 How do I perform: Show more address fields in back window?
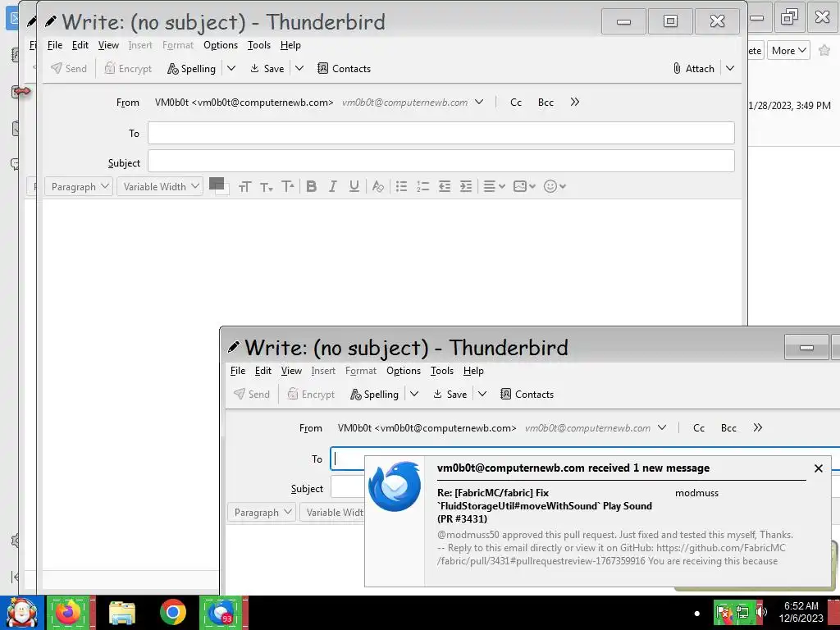[x=575, y=102]
